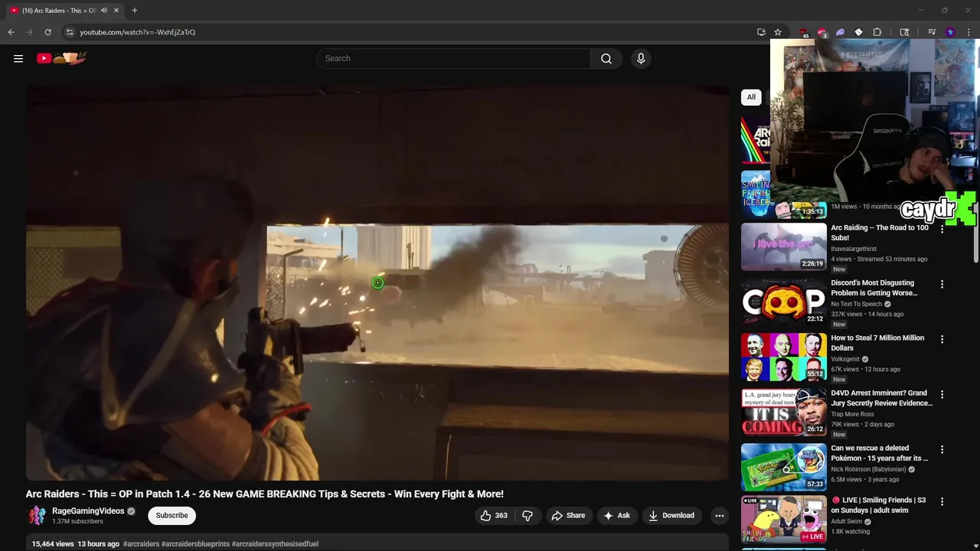980x551 pixels.
Task: Open the browser profile avatar
Action: click(x=950, y=32)
